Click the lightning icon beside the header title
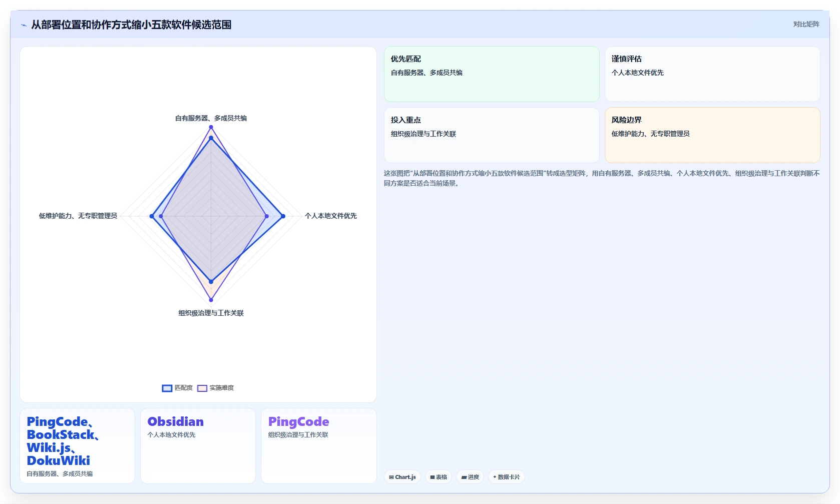The height and width of the screenshot is (504, 840). click(x=24, y=25)
